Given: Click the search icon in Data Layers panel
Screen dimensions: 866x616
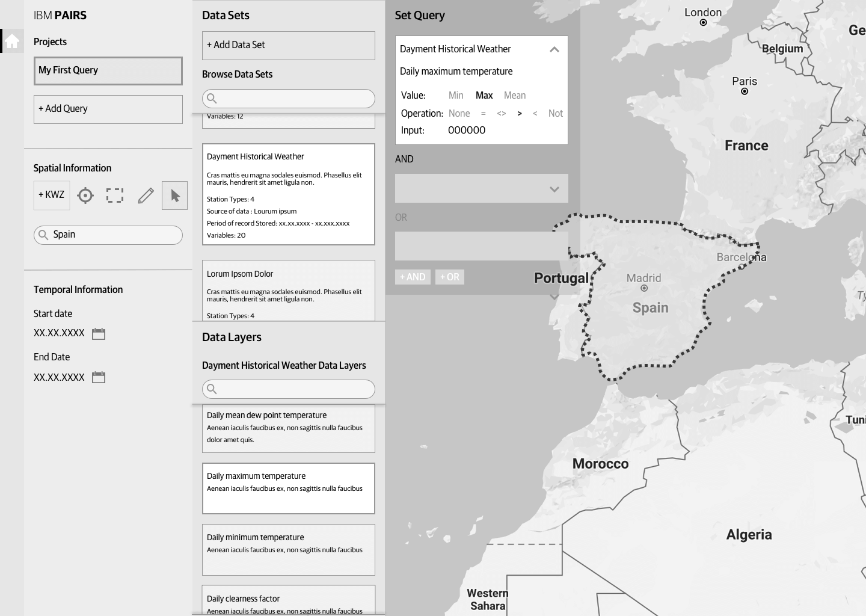Looking at the screenshot, I should click(212, 389).
